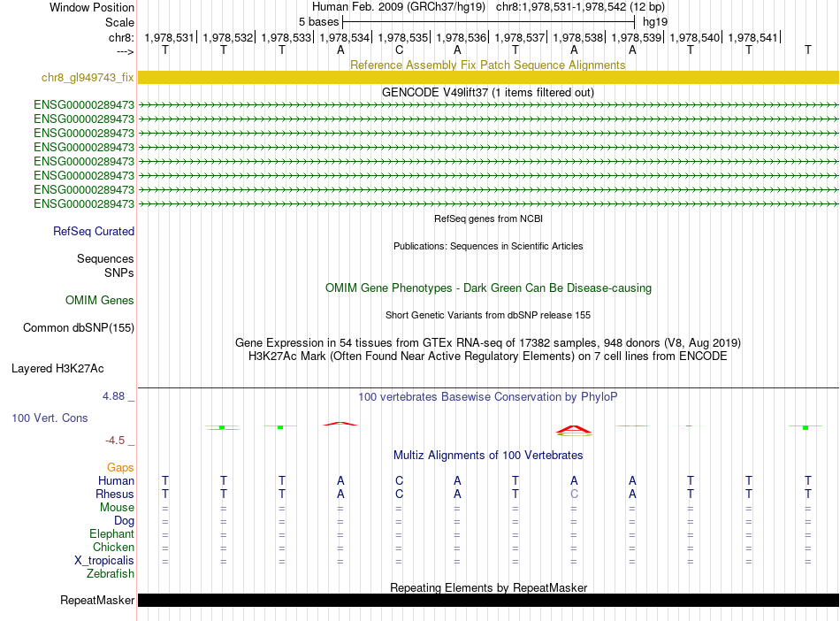Click the GENCODE V49lift37 track title
The image size is (840, 621).
(488, 92)
